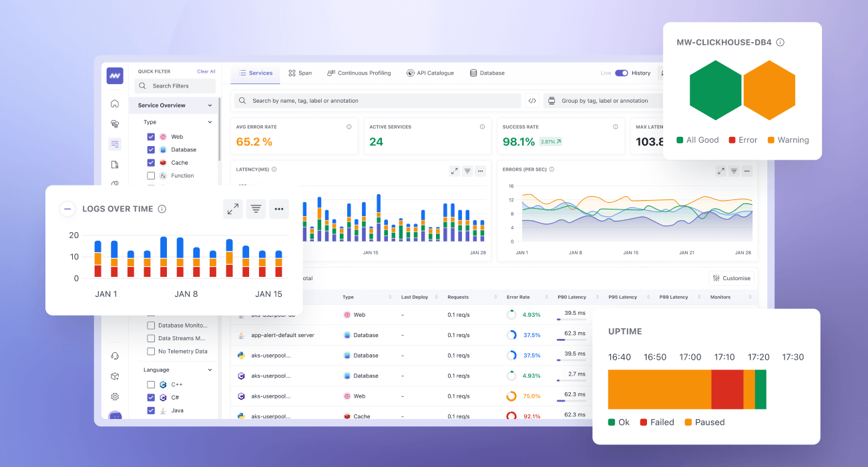This screenshot has width=868, height=467.
Task: Open the Group by tag, label or annotation dropdown
Action: [x=604, y=100]
